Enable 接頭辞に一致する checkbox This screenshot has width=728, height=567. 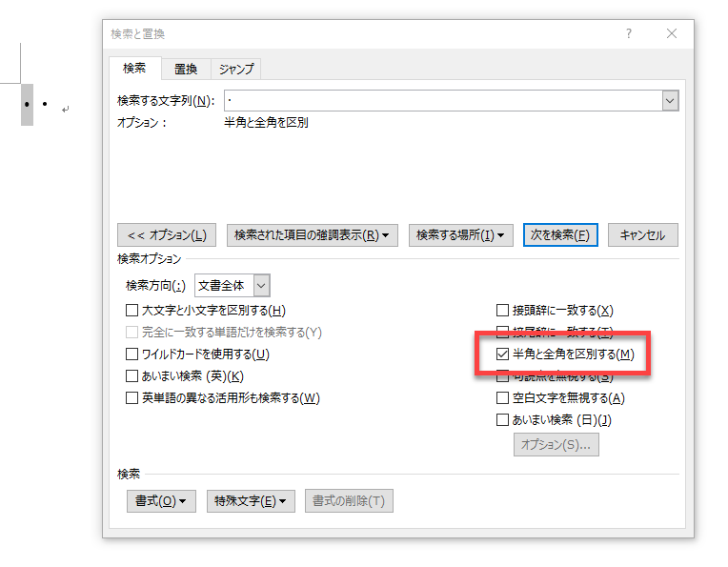coord(503,310)
